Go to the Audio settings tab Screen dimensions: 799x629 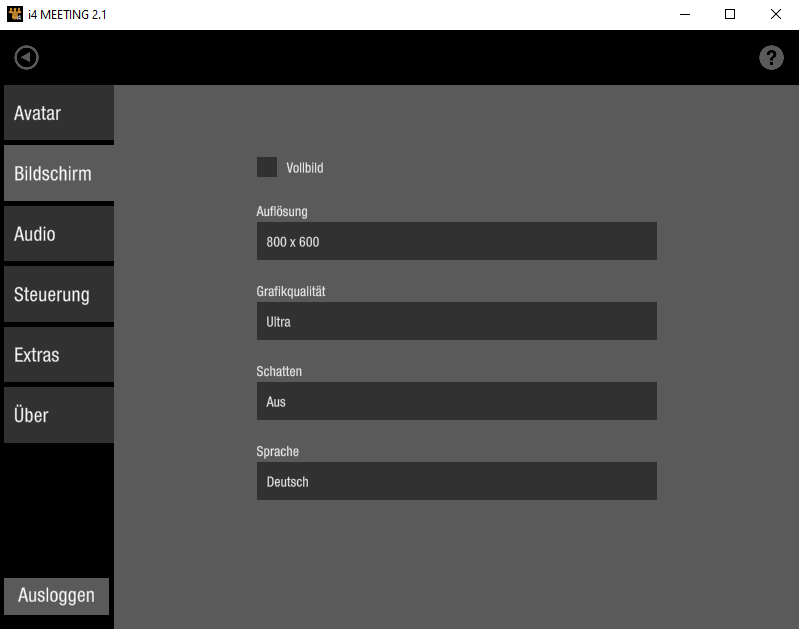tap(58, 234)
